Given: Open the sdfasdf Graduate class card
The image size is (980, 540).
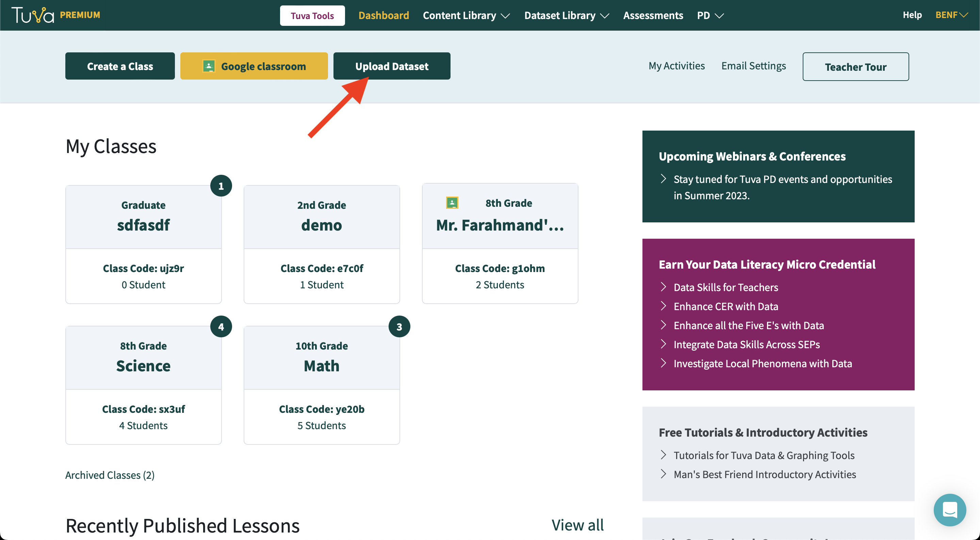Looking at the screenshot, I should (143, 244).
